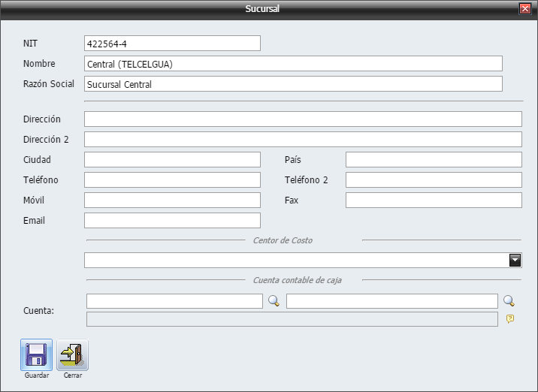Click the first Cuenta search magnifier
The image size is (538, 392).
tap(274, 301)
